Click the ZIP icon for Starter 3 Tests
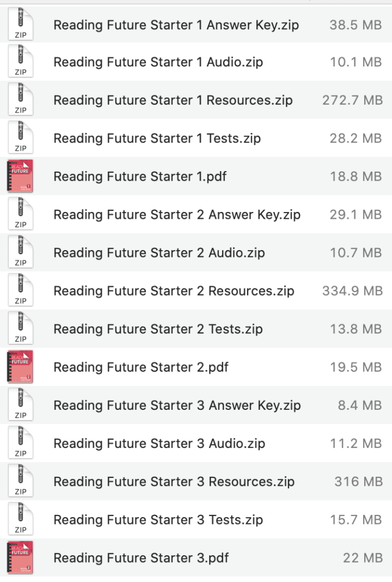 tap(20, 519)
